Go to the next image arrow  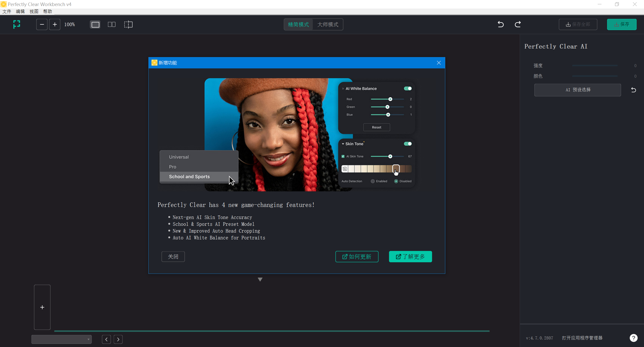coord(118,339)
